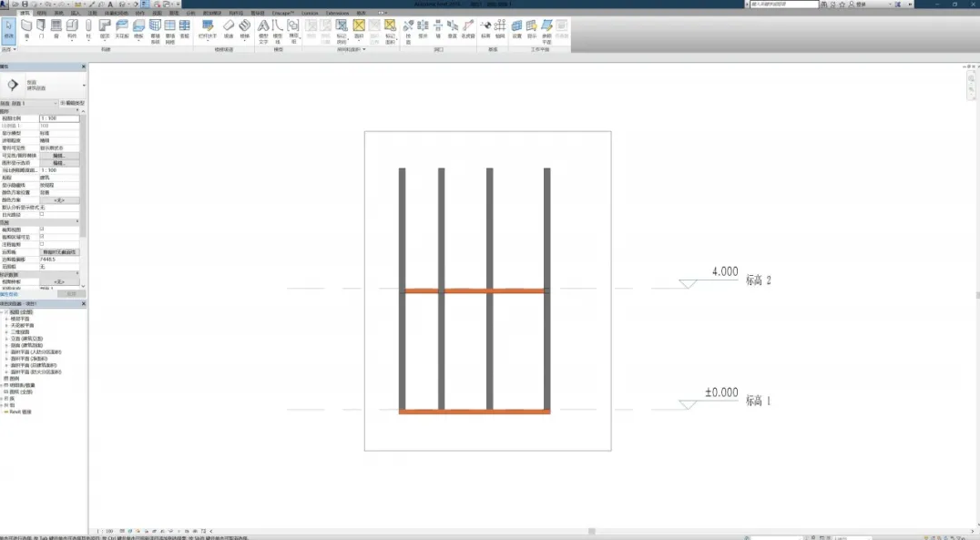Pick the Roof (屋顶) tool

pyautogui.click(x=105, y=29)
